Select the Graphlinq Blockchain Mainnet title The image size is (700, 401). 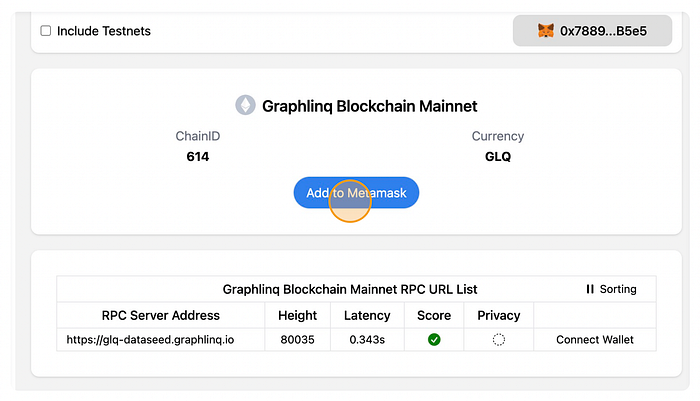point(370,106)
